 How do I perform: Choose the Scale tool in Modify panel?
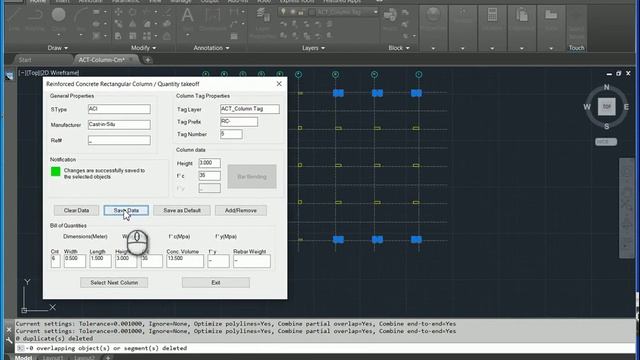point(133,36)
